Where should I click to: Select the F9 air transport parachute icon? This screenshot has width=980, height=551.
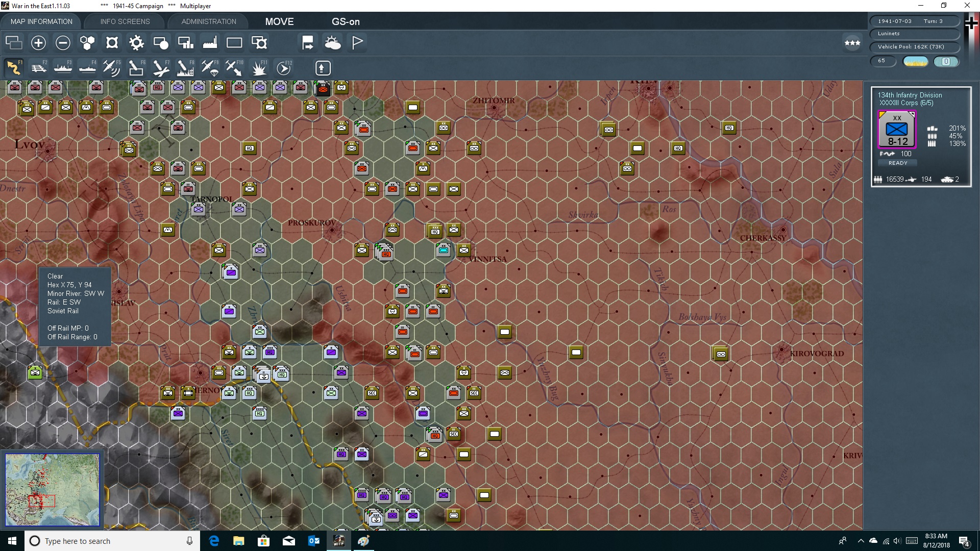tap(210, 68)
